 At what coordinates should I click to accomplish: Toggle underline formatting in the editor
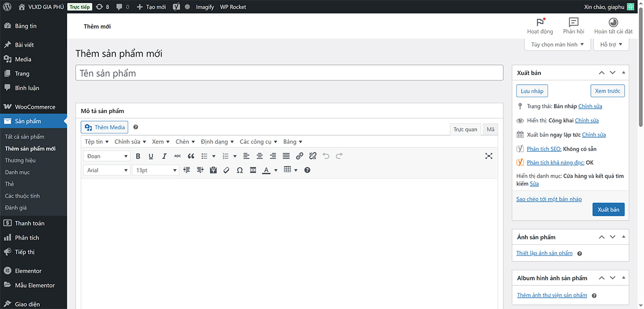(x=151, y=156)
